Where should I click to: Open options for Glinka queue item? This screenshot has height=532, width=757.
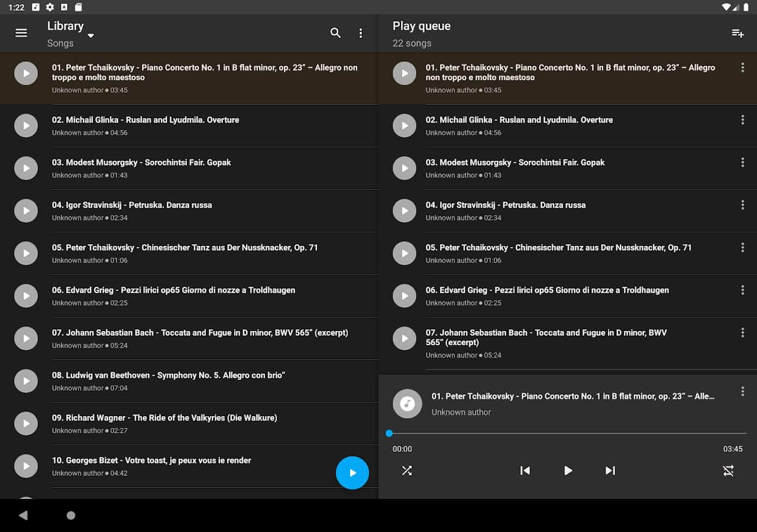(x=743, y=120)
